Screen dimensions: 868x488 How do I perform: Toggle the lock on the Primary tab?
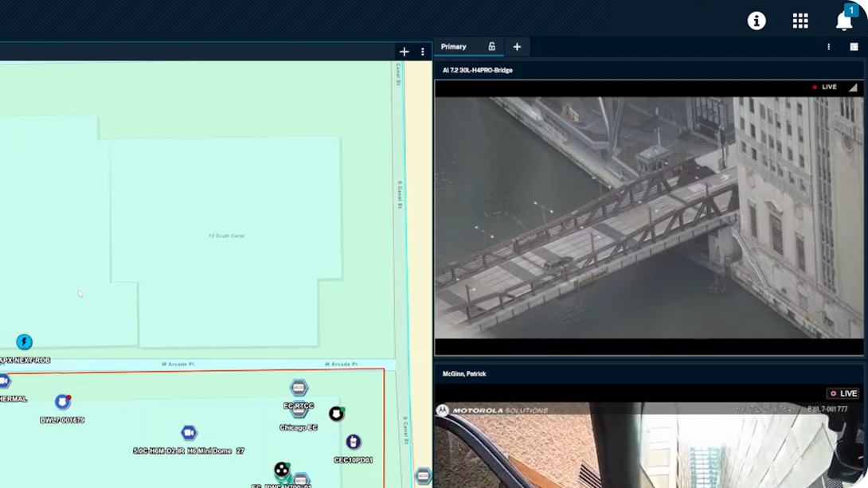491,47
